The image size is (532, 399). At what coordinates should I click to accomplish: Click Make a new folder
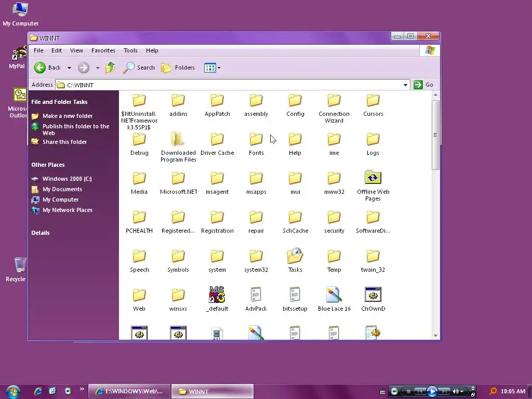click(x=62, y=116)
